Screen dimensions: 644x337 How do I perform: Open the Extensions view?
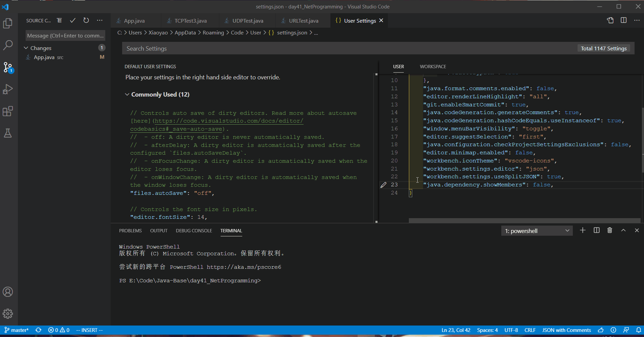(x=8, y=111)
